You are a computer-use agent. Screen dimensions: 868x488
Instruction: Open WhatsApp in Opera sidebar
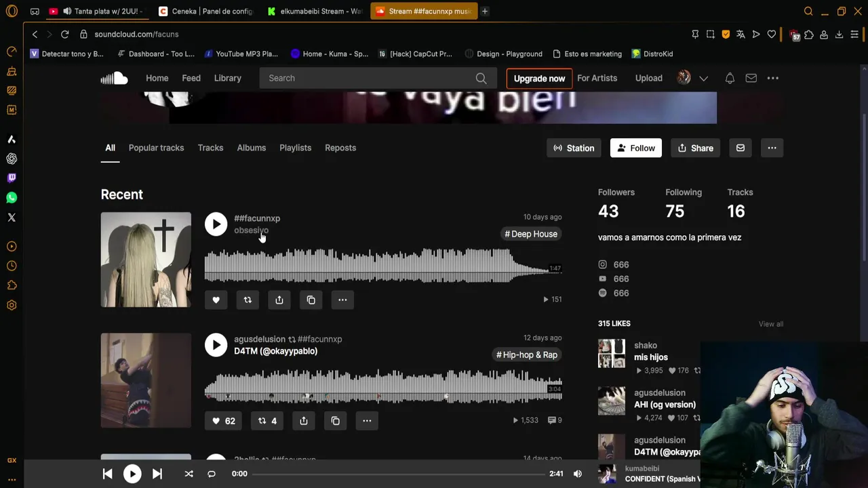pyautogui.click(x=12, y=197)
